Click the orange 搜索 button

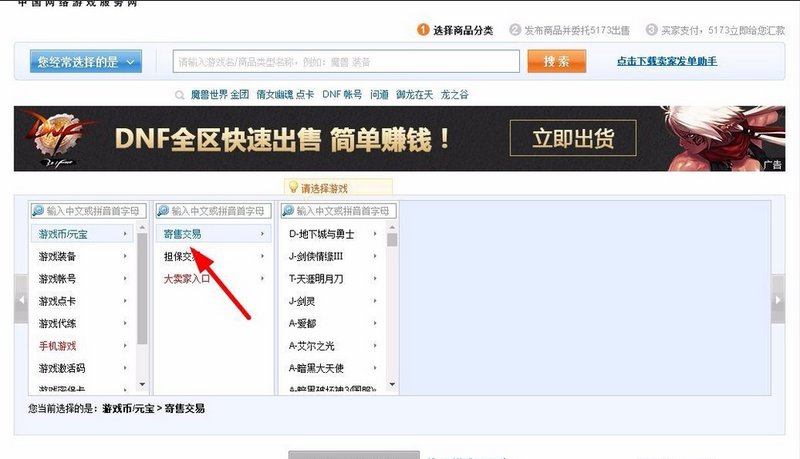point(557,62)
